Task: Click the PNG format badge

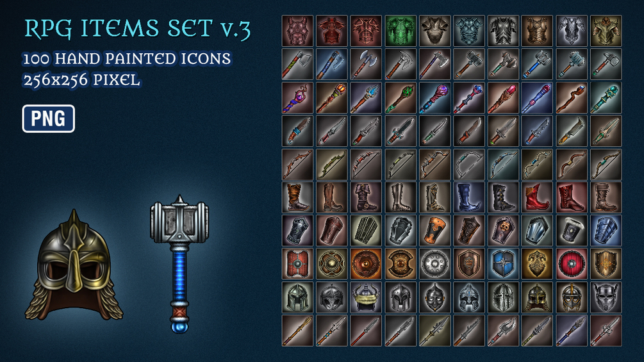Action: pyautogui.click(x=49, y=119)
